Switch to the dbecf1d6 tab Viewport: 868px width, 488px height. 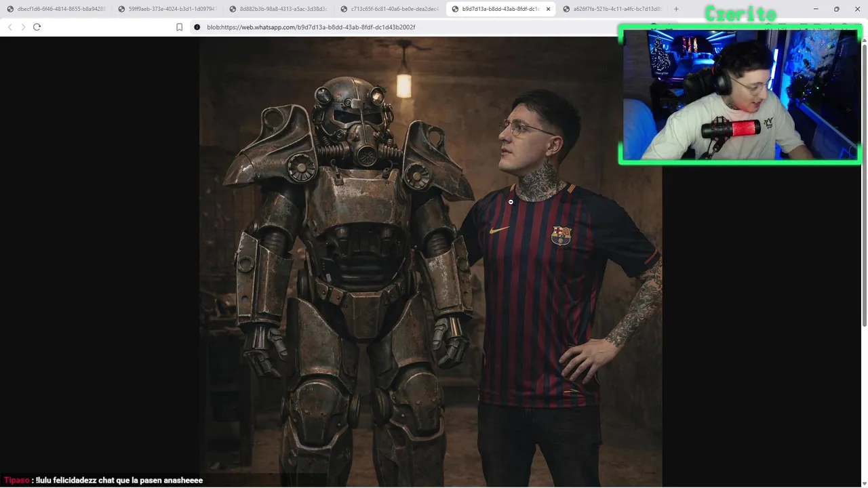56,9
